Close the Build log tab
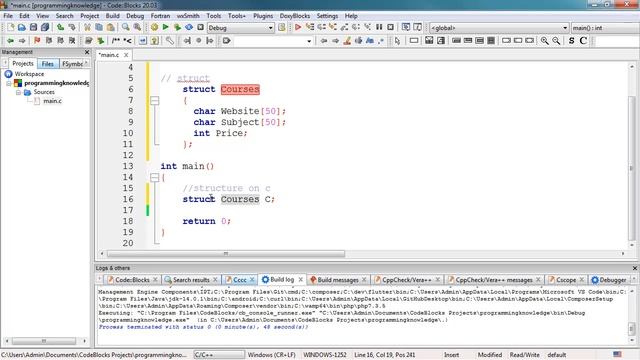This screenshot has width=640, height=360. pos(300,280)
